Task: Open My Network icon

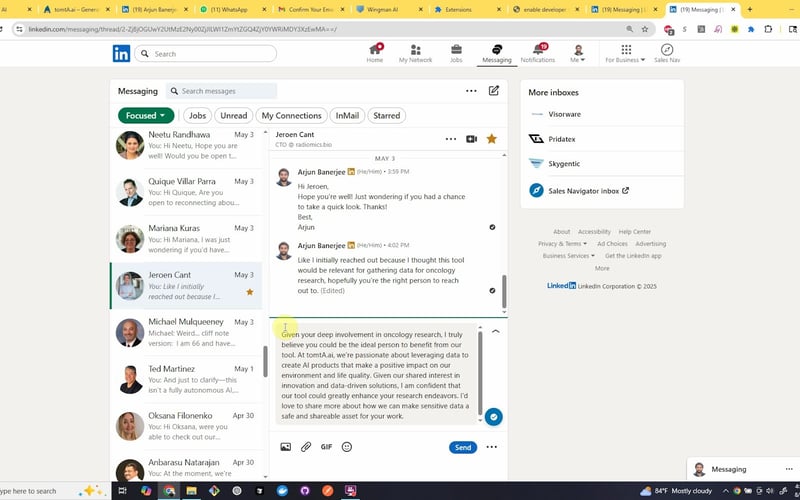Action: (415, 53)
